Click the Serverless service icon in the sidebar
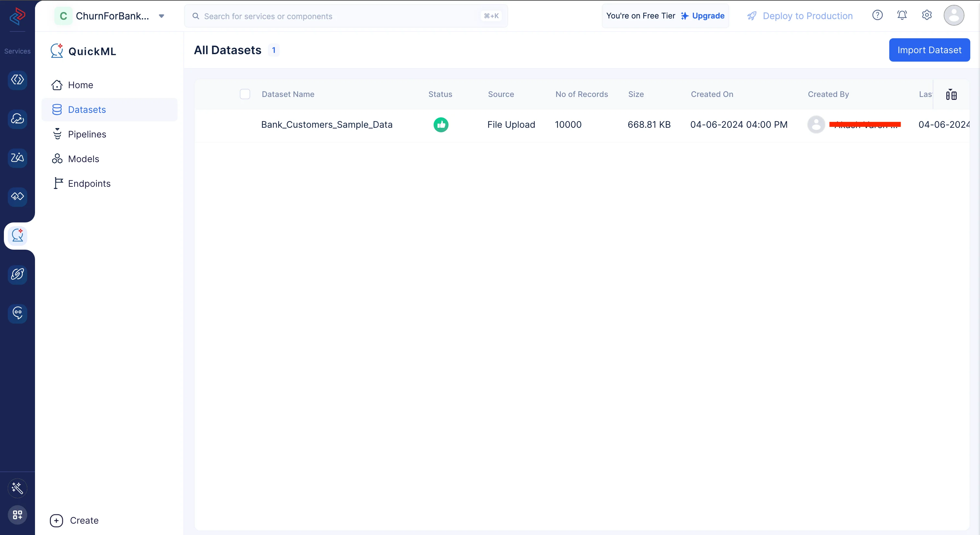 pyautogui.click(x=17, y=80)
